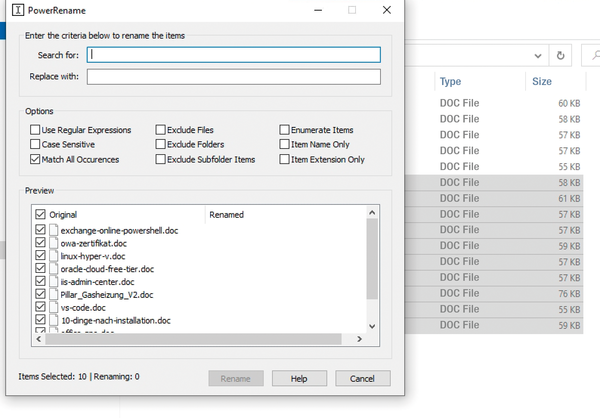Click the file icon of vs-code.doc
Screen dimensions: 600x418
54,307
